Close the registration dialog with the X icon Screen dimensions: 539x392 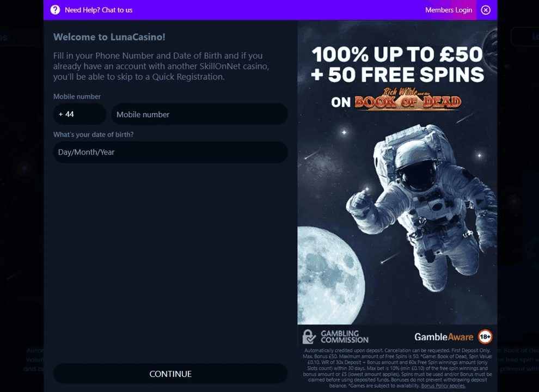pos(486,10)
